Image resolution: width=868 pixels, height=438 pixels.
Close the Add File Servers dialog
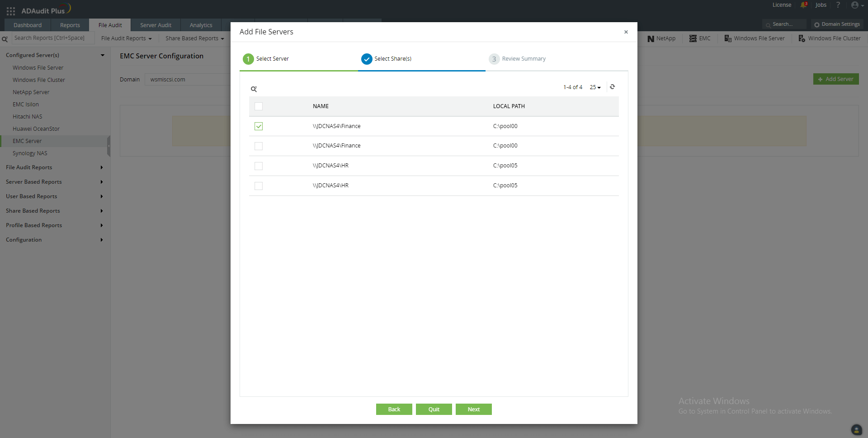[626, 32]
